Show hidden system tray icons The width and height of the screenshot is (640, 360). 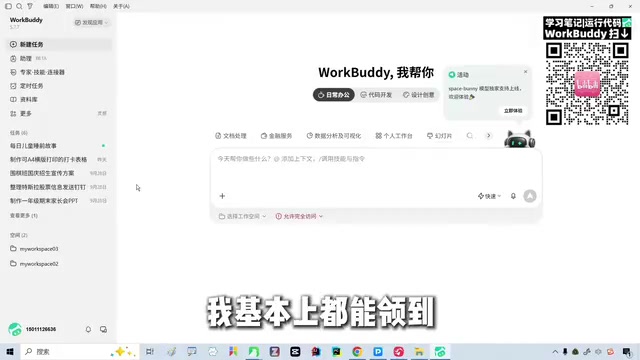coord(555,351)
